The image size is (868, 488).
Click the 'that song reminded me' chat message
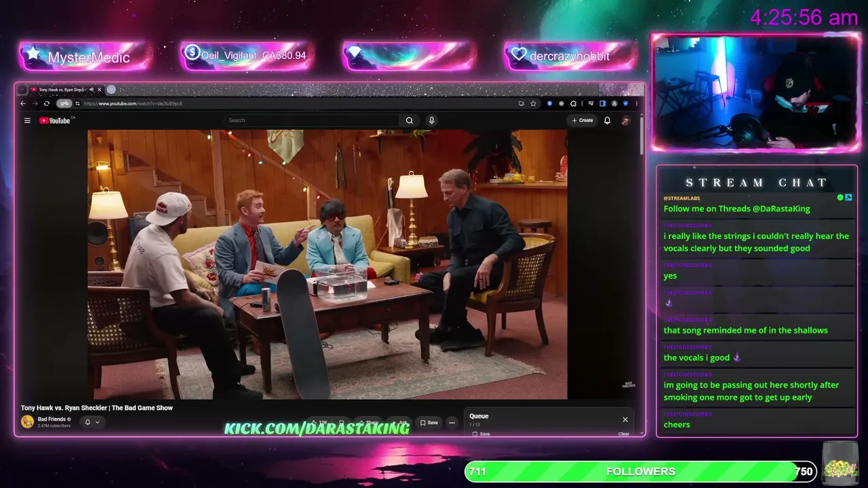tap(746, 330)
